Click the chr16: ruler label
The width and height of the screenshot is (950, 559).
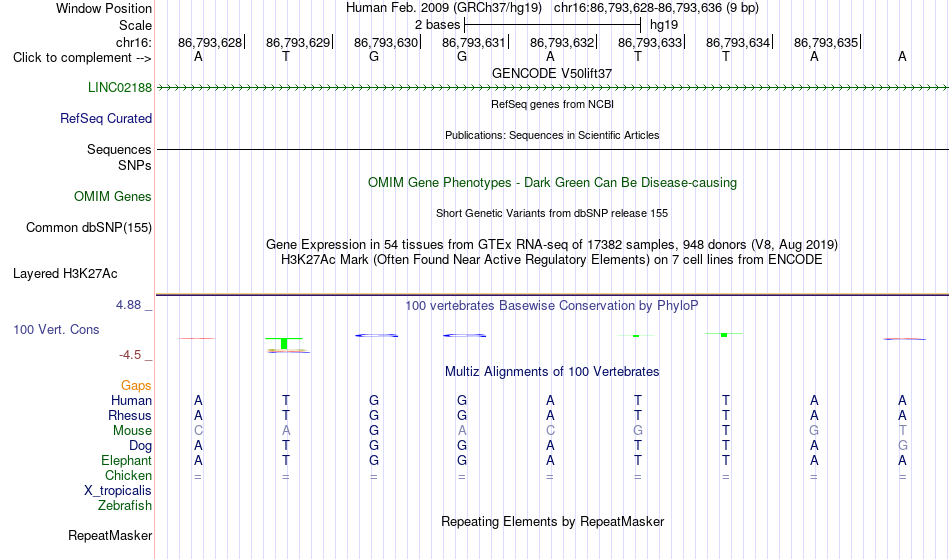133,42
